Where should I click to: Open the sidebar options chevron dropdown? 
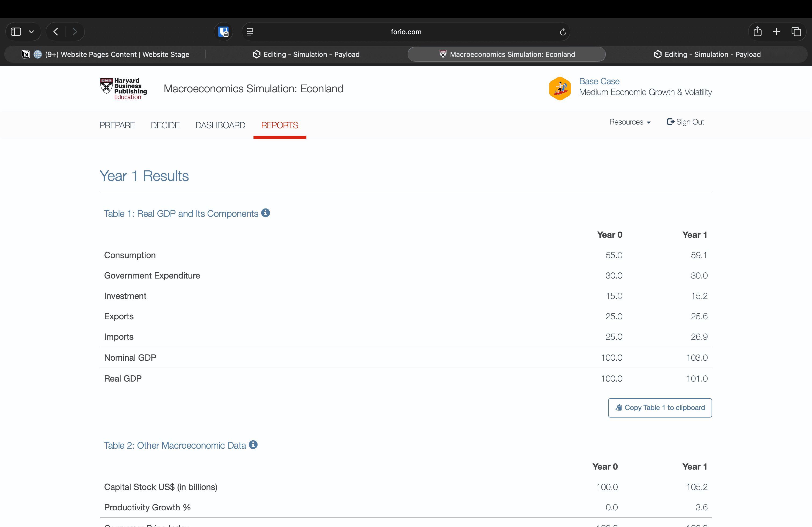(x=31, y=32)
